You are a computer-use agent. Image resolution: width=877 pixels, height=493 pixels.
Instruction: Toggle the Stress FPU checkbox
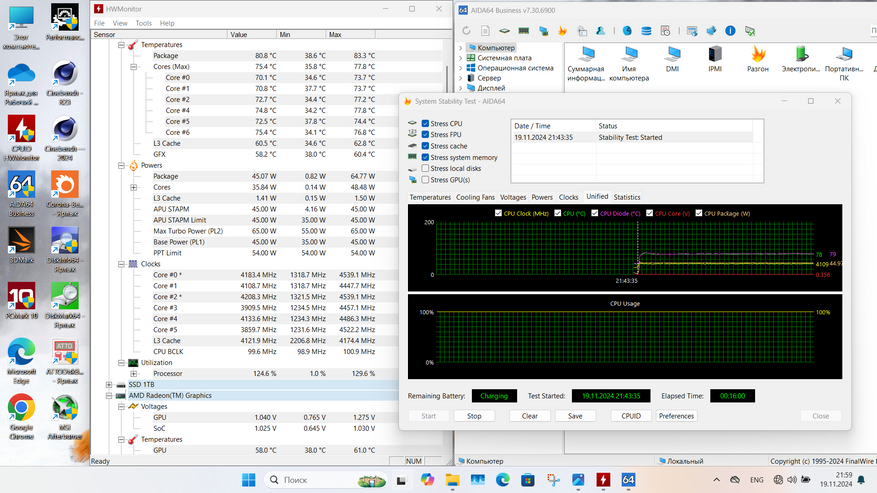[x=425, y=134]
